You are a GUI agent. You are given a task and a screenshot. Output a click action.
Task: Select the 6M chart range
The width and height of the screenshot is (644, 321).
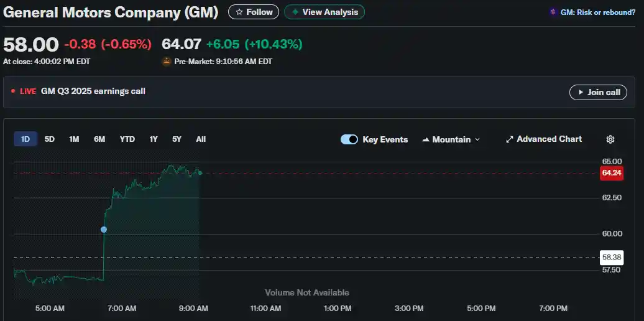coord(99,139)
